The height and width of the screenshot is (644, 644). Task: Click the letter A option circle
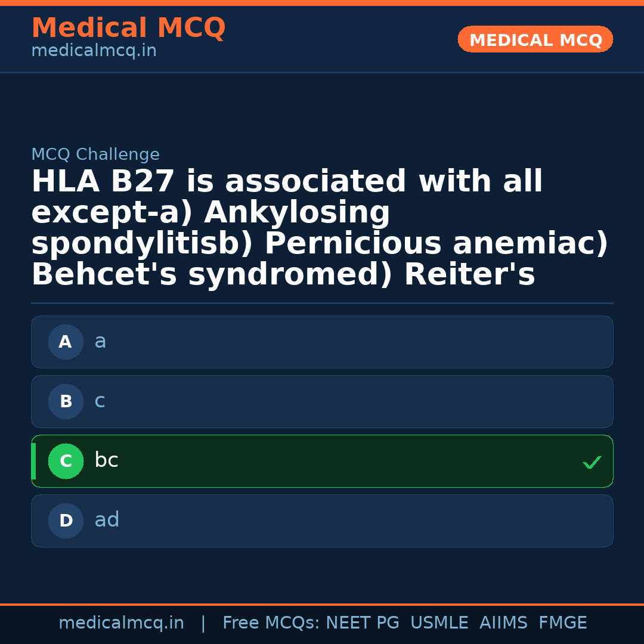coord(66,342)
